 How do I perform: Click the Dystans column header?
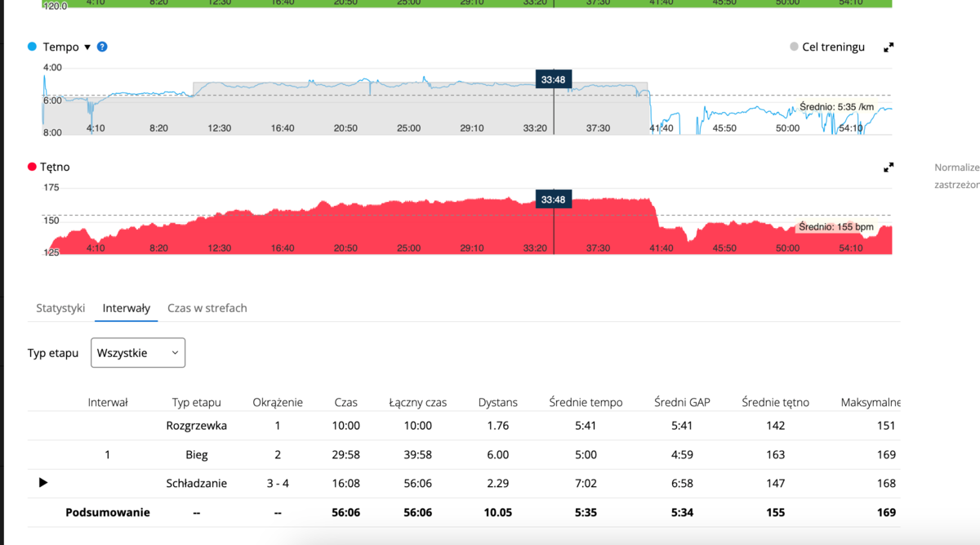pyautogui.click(x=497, y=402)
